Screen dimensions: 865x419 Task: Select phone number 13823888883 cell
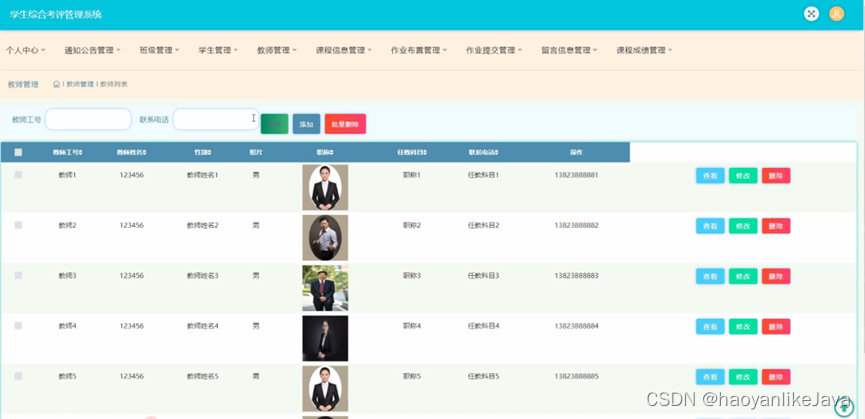coord(576,275)
